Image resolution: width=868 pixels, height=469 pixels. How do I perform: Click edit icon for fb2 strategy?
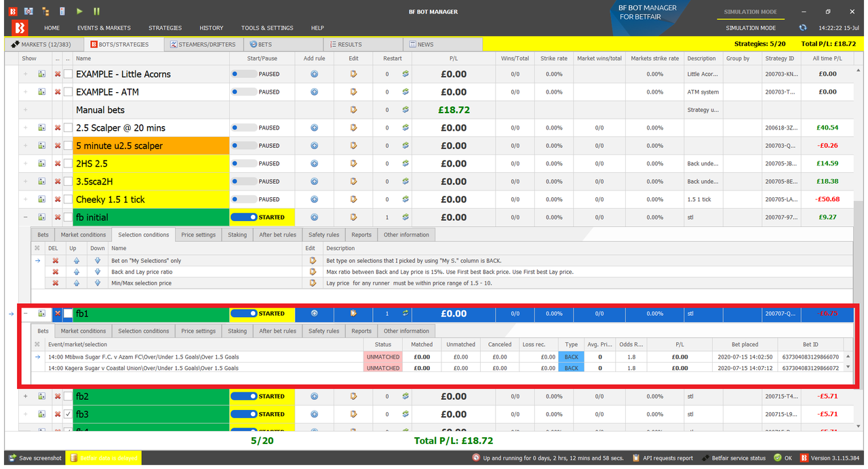click(x=353, y=396)
